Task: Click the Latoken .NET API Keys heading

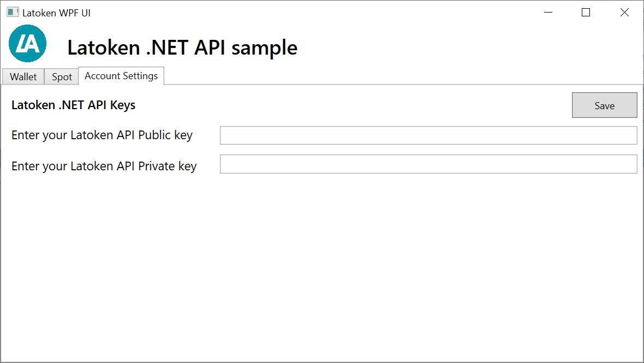Action: [73, 105]
